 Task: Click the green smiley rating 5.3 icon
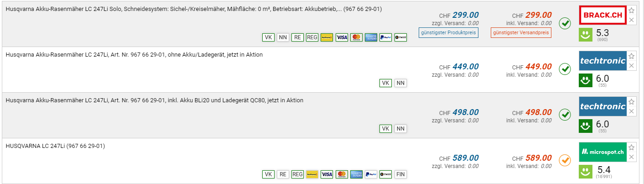click(585, 34)
